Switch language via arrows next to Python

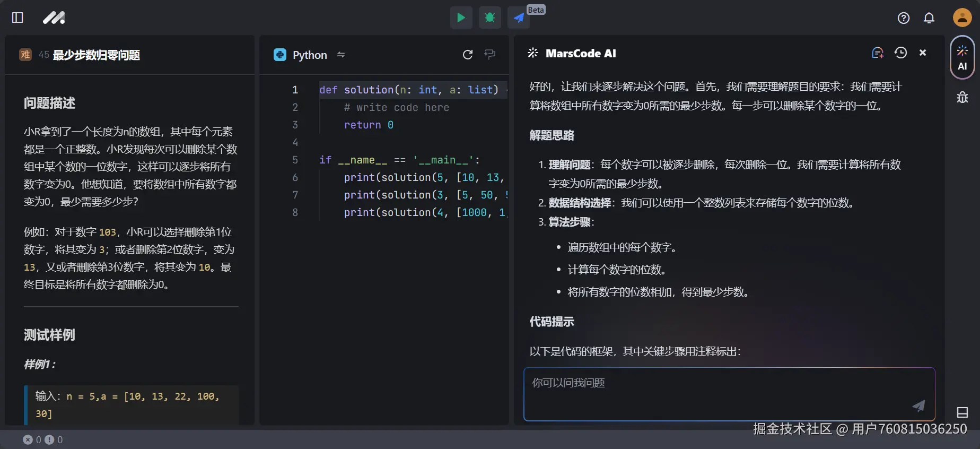341,55
